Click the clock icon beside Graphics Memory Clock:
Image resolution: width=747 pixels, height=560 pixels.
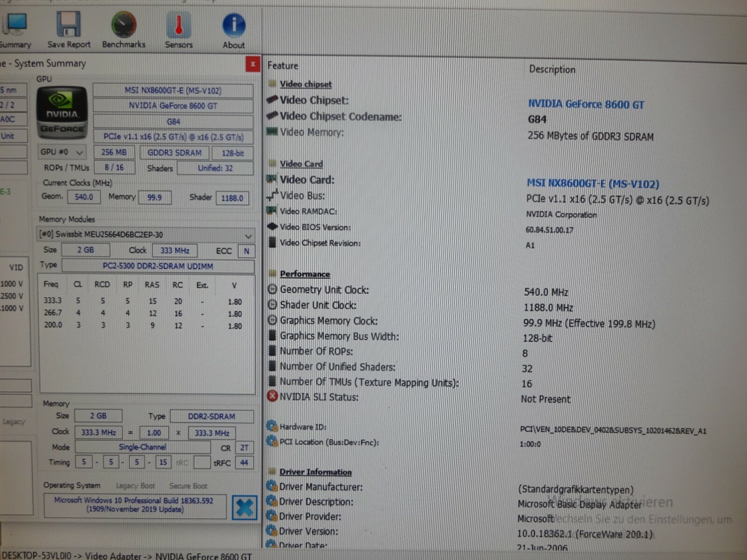click(x=273, y=320)
